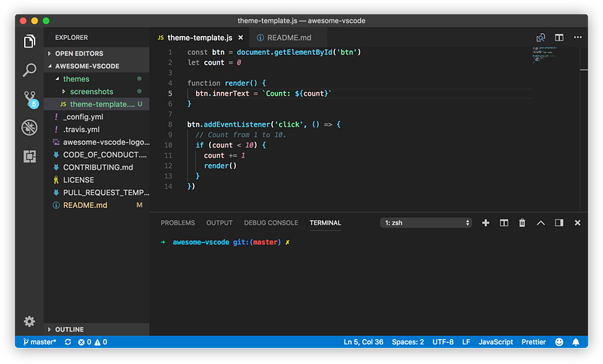This screenshot has width=603, height=364.
Task: Click the split editor icon
Action: coord(559,37)
